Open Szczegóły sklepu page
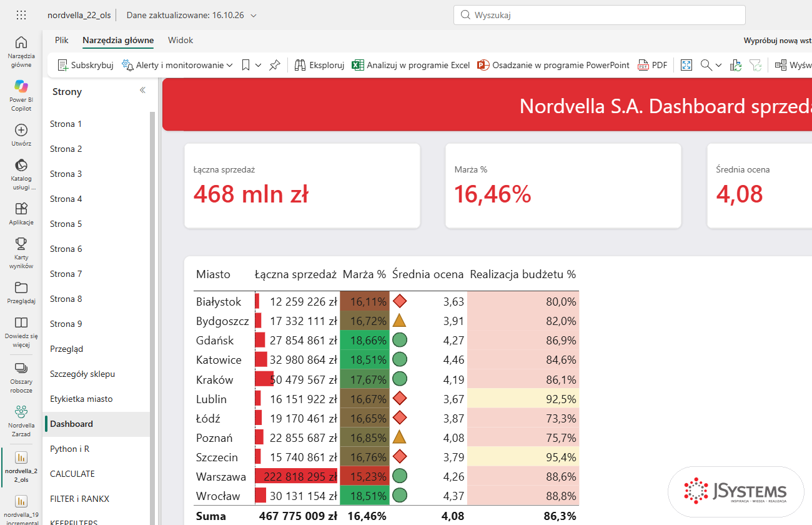This screenshot has width=812, height=525. click(97, 374)
